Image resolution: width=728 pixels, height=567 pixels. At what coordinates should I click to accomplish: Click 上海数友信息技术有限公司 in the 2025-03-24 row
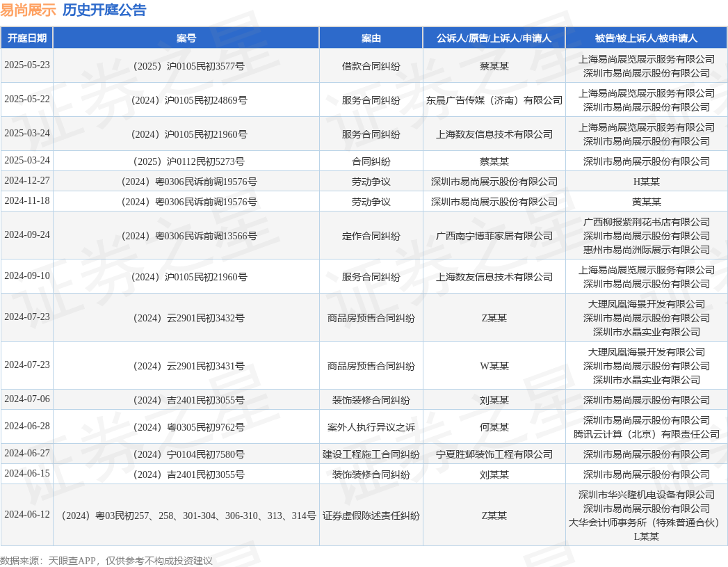tap(494, 135)
